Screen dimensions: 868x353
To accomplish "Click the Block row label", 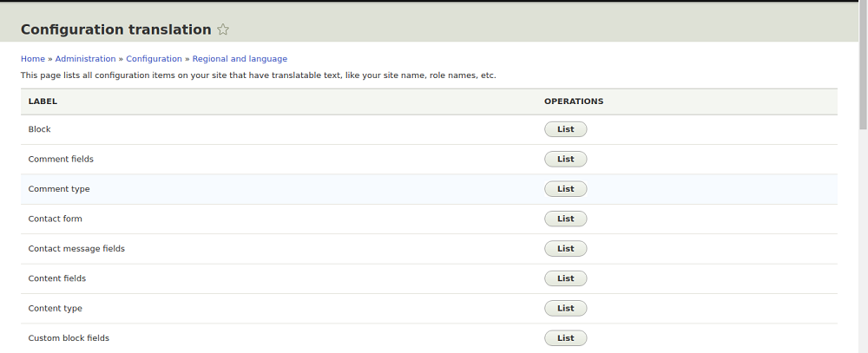I will (x=40, y=129).
